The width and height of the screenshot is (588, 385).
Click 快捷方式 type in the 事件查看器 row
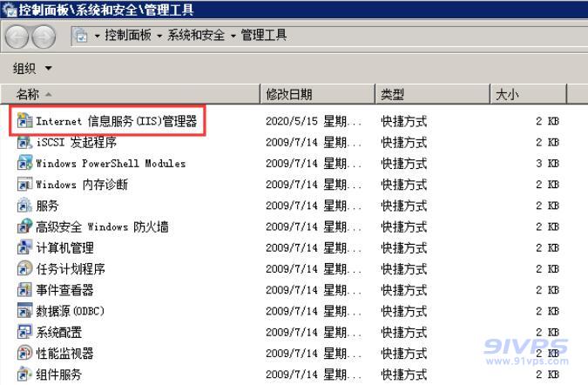[404, 290]
